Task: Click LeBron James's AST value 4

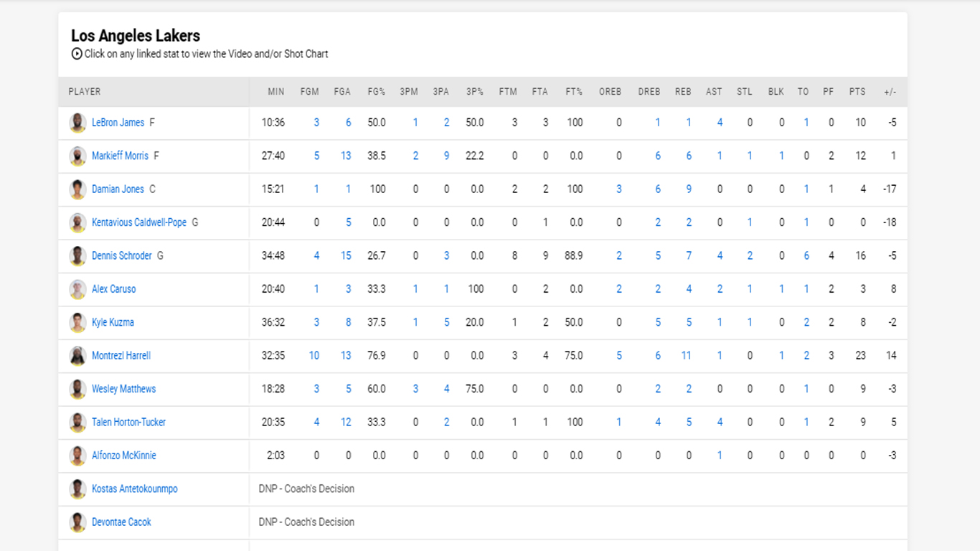Action: (x=720, y=123)
